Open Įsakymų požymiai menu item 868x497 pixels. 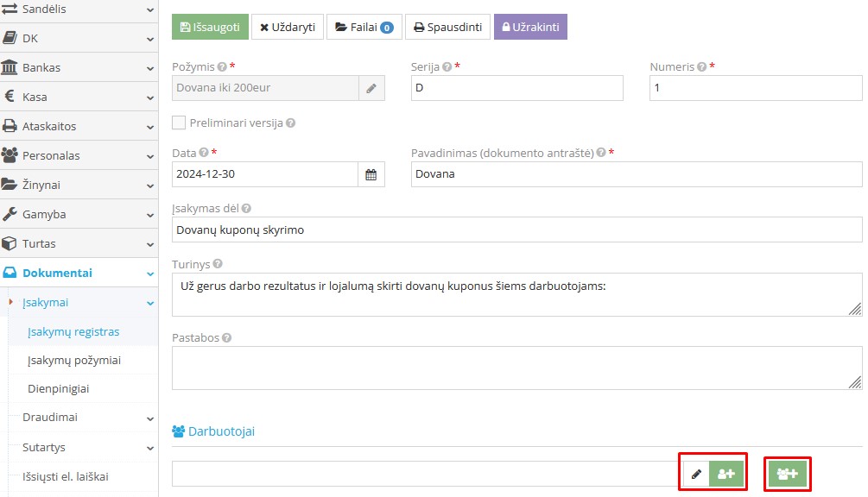74,360
